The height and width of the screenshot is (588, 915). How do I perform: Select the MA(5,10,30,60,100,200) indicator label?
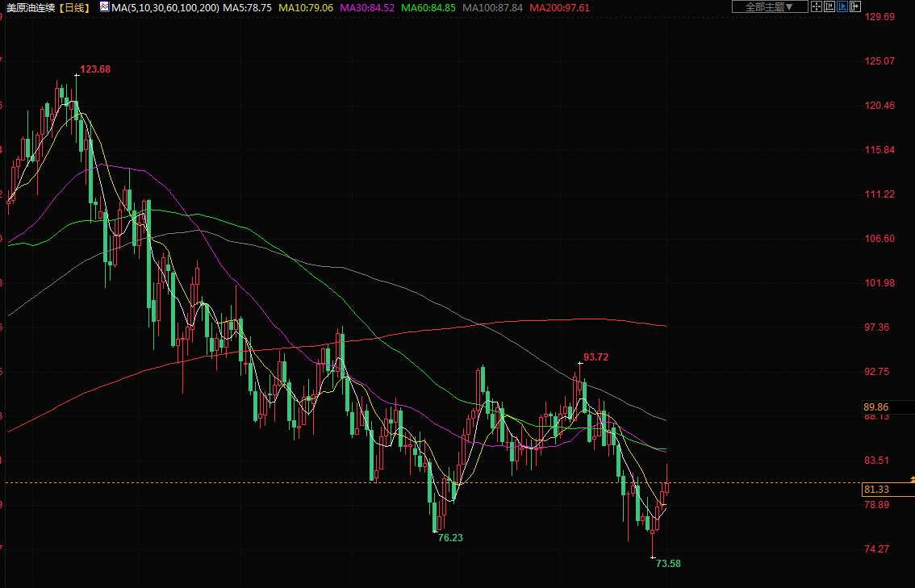pyautogui.click(x=165, y=7)
